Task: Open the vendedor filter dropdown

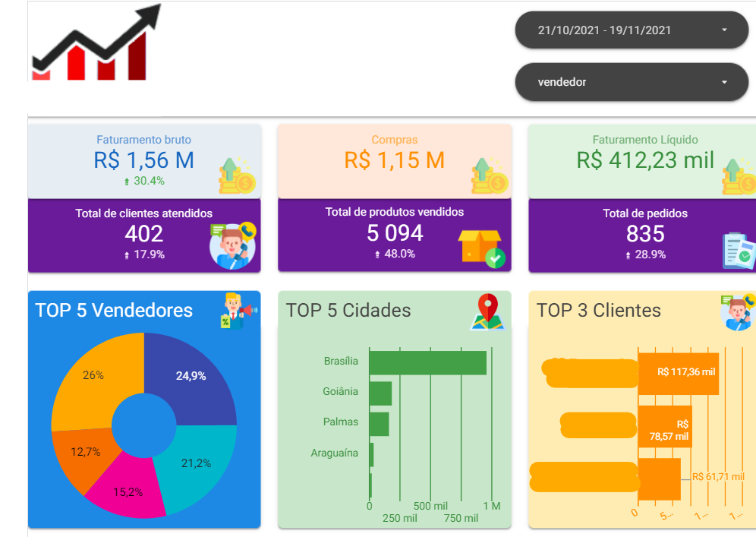Action: (x=632, y=82)
